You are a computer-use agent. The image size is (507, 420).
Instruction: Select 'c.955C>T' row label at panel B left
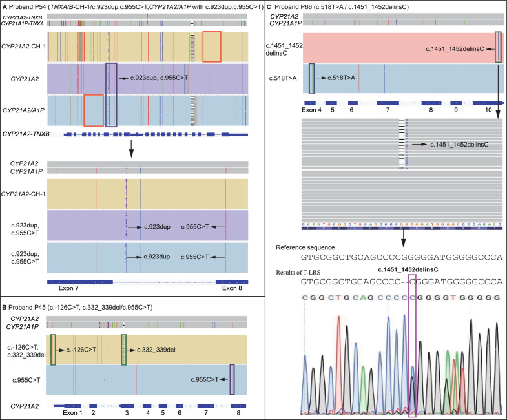pos(26,380)
